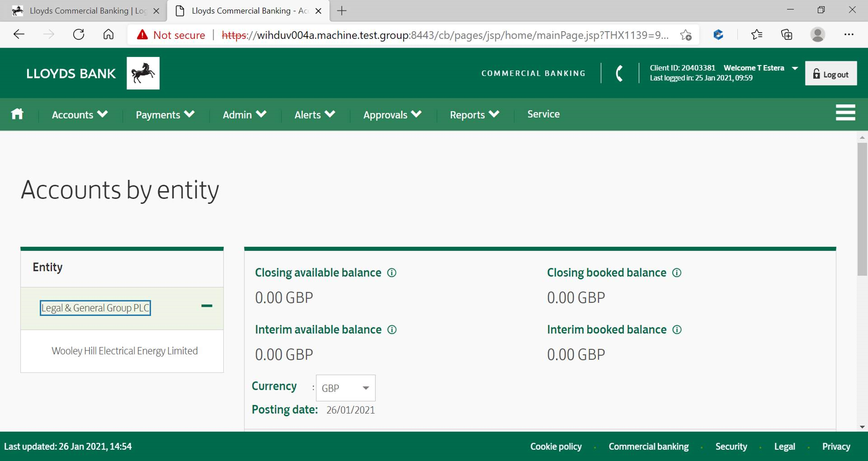This screenshot has height=461, width=868.
Task: Open a new browser tab
Action: (x=342, y=11)
